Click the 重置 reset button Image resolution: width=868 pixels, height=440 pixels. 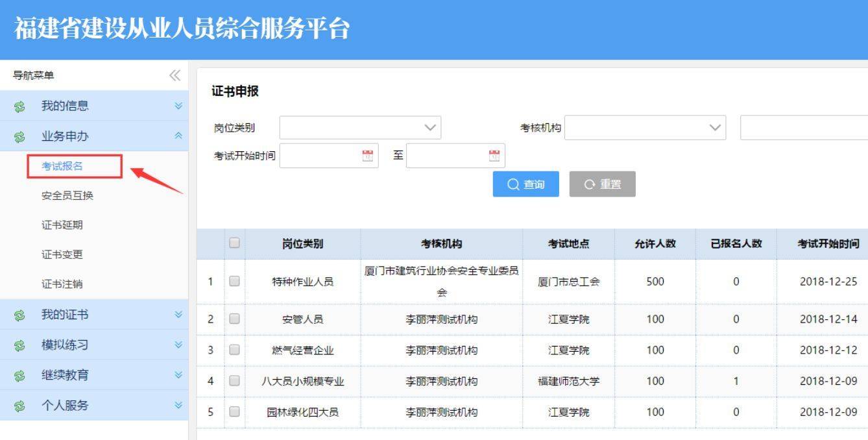point(602,184)
